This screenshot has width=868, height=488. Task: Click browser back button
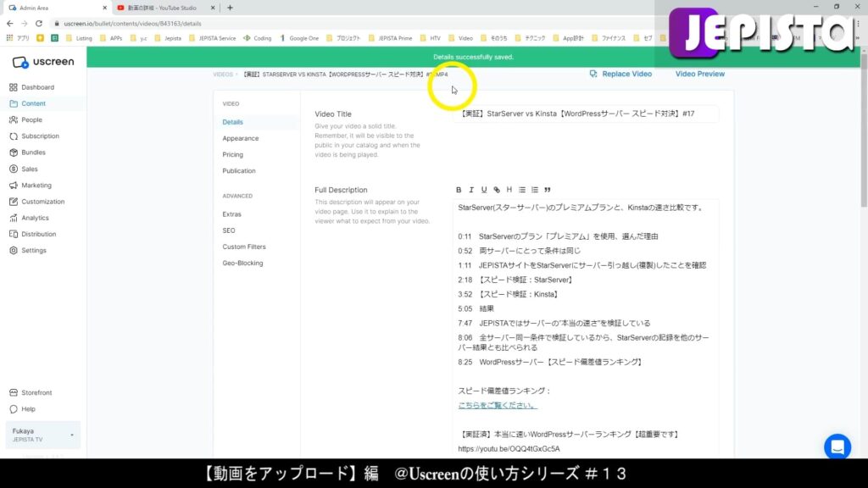tap(10, 23)
